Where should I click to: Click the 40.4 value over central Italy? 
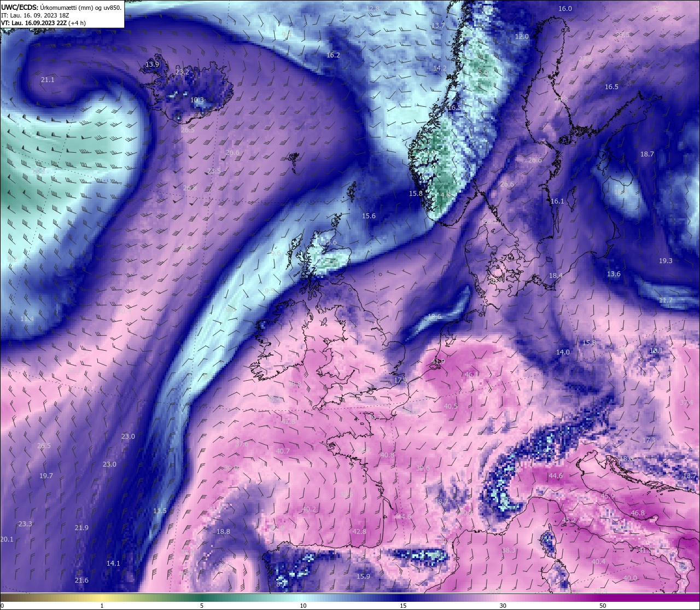[598, 562]
